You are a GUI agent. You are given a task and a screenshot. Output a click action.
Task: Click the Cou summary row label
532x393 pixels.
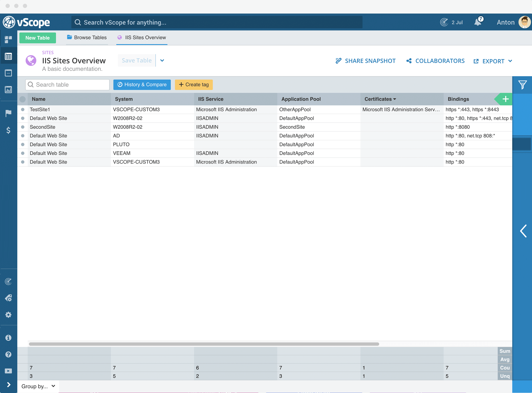[x=505, y=367]
